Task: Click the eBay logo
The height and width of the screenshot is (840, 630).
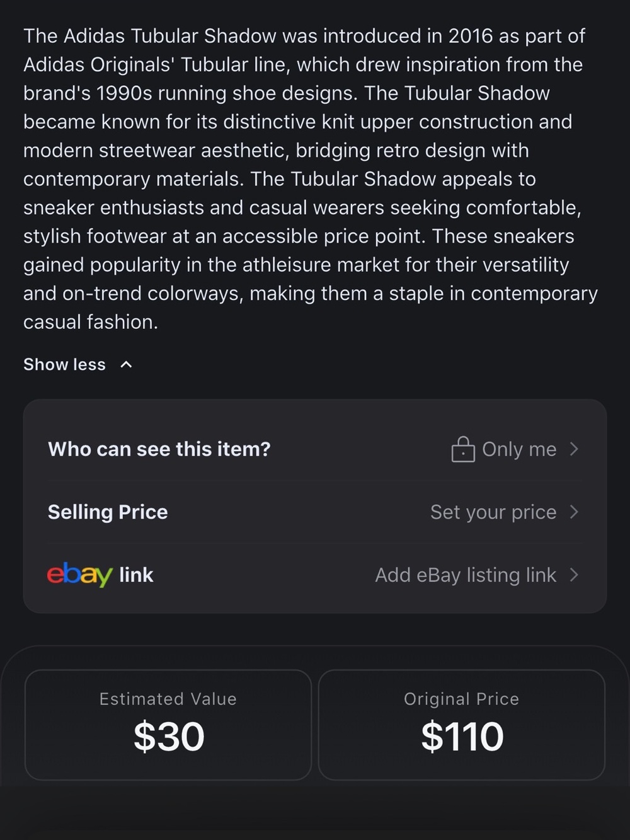Action: click(x=79, y=575)
